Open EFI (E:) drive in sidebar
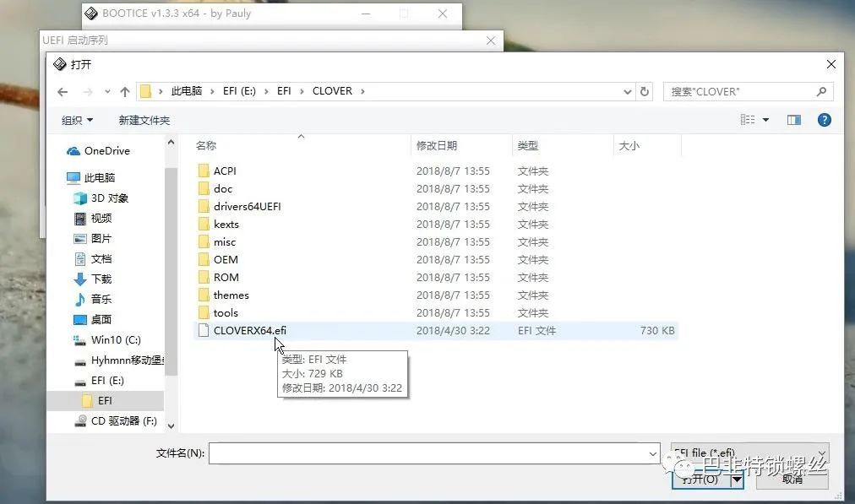The image size is (855, 504). tap(99, 380)
